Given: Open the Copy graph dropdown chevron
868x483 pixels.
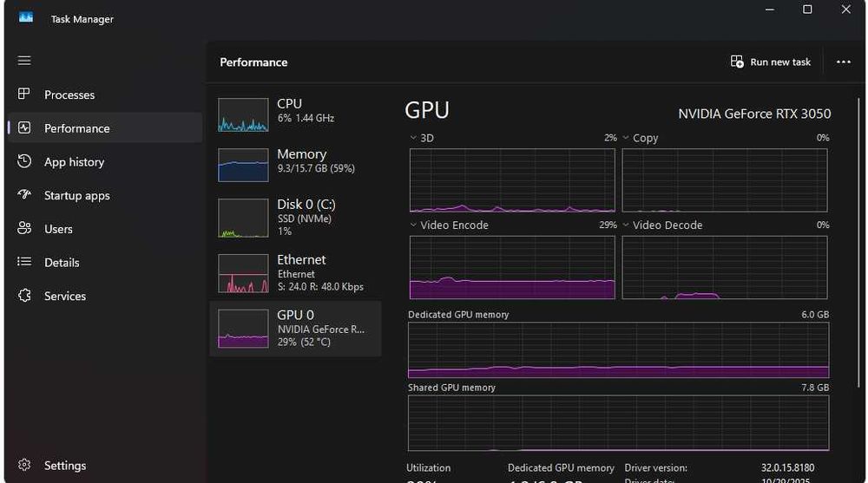Looking at the screenshot, I should tap(626, 138).
